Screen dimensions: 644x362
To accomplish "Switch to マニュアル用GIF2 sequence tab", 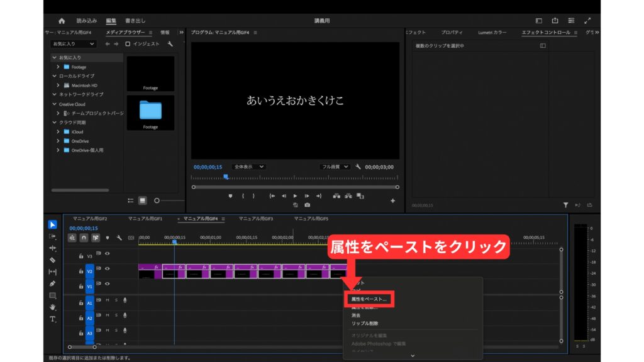I will coord(90,219).
